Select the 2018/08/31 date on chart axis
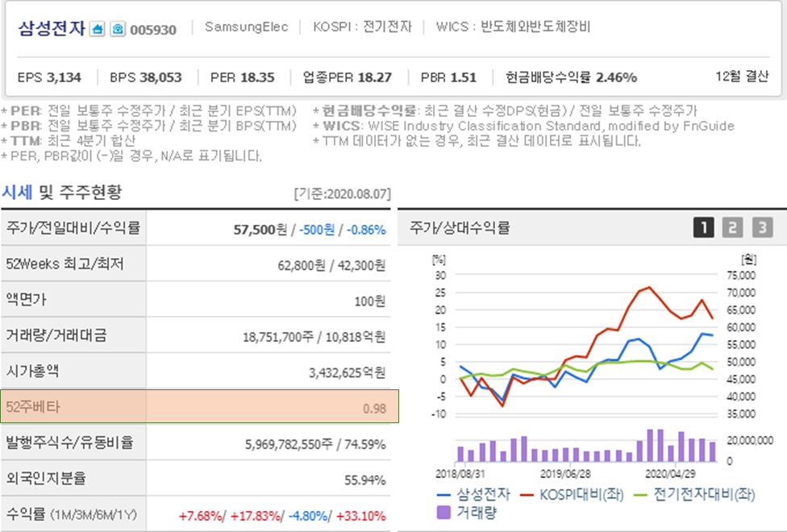The height and width of the screenshot is (532, 787). tap(460, 474)
